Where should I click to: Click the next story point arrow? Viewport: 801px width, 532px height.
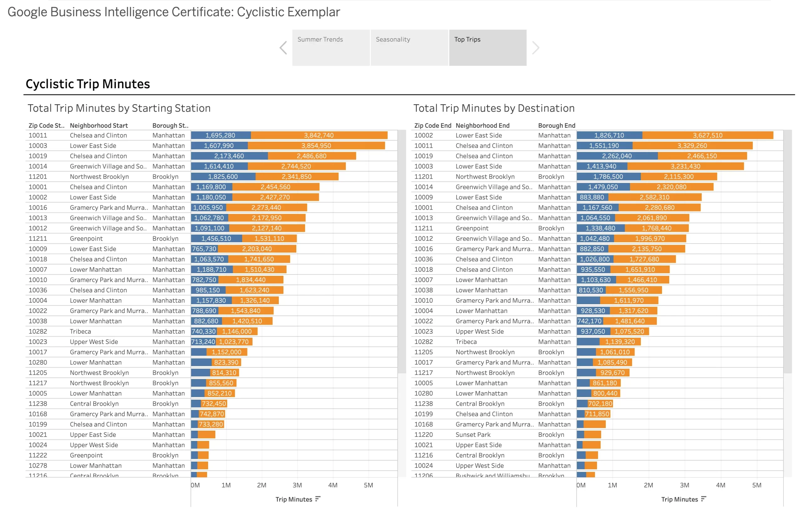click(535, 48)
